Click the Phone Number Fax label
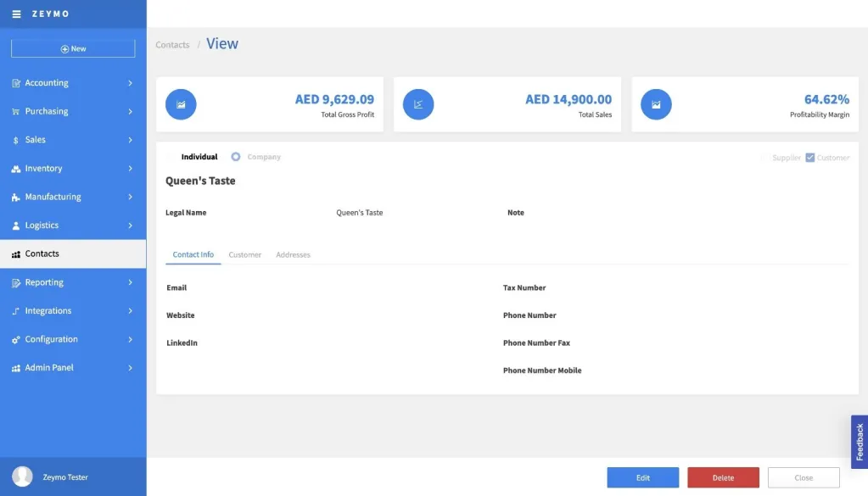Viewport: 868px width, 496px height. (x=536, y=343)
